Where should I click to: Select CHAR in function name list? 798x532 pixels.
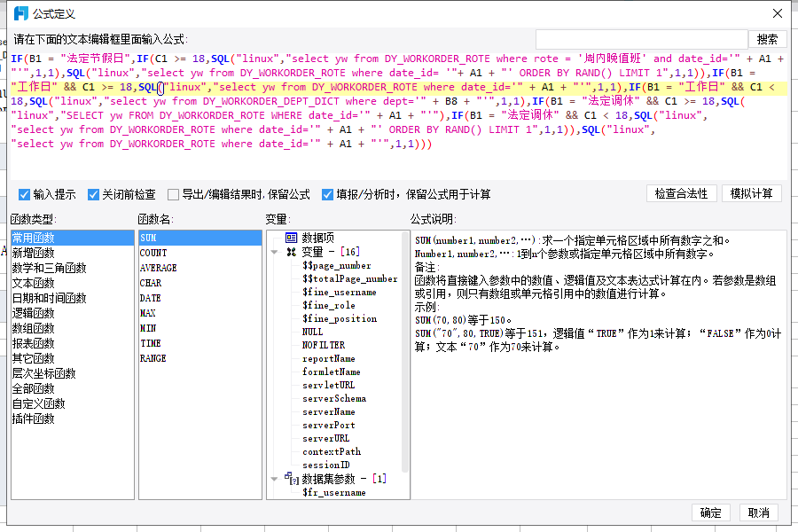click(200, 283)
